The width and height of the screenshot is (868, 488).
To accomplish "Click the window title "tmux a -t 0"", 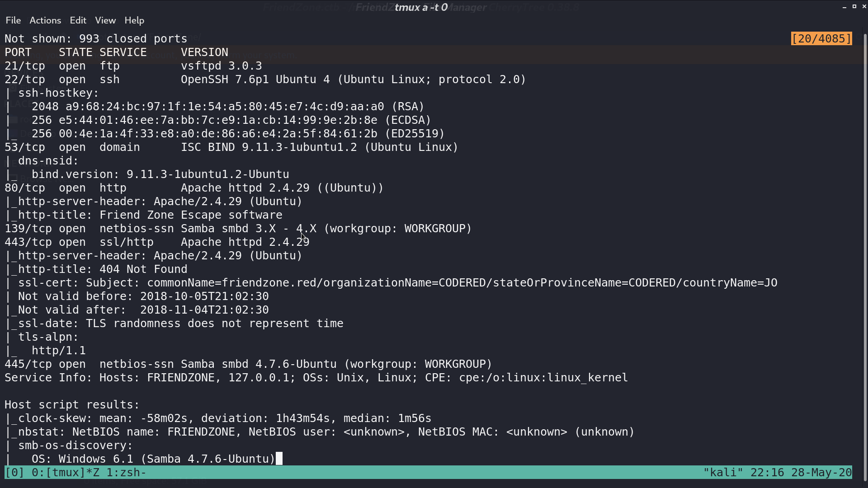I will click(x=421, y=7).
